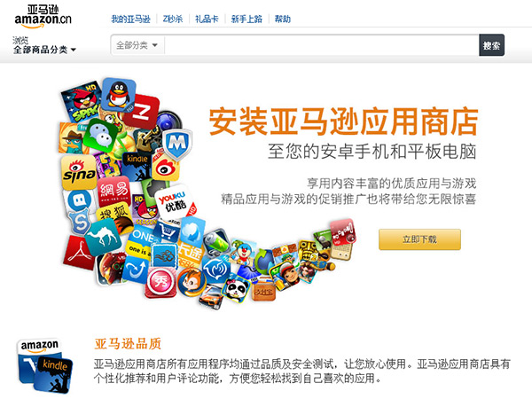Click the Kindle reading silhouette icon
Screen dimensions: 532x399
pyautogui.click(x=137, y=168)
